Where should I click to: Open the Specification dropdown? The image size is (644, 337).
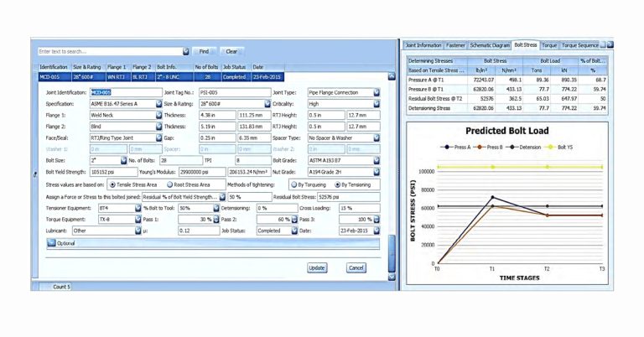point(159,104)
